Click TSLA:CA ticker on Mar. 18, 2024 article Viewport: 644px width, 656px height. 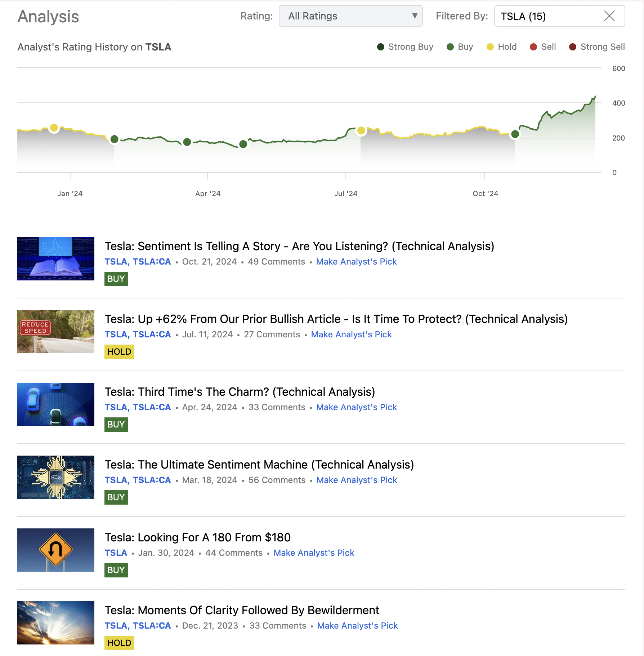[152, 480]
